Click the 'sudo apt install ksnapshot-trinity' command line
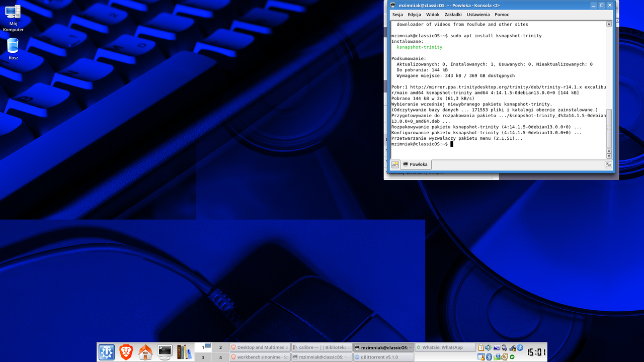 coord(496,36)
